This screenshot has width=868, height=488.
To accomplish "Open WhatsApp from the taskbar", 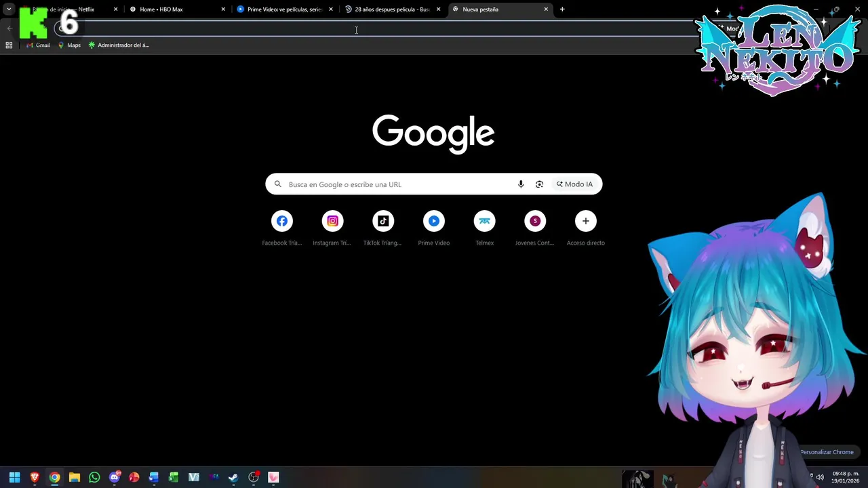I will [x=94, y=477].
